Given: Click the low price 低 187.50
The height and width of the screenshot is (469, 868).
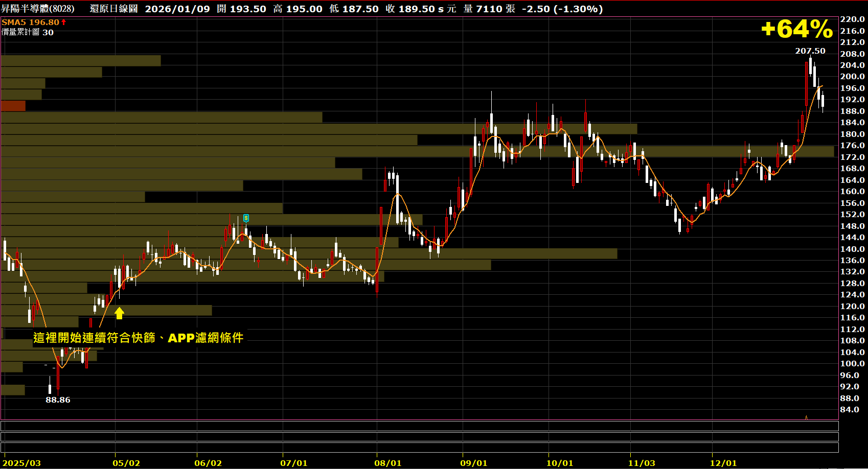Looking at the screenshot, I should (354, 9).
